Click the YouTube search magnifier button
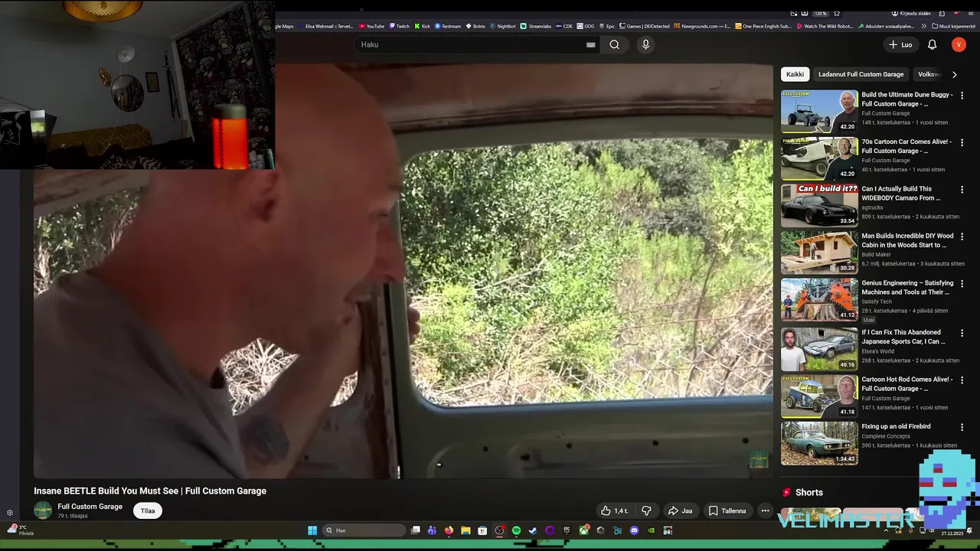 [x=614, y=44]
